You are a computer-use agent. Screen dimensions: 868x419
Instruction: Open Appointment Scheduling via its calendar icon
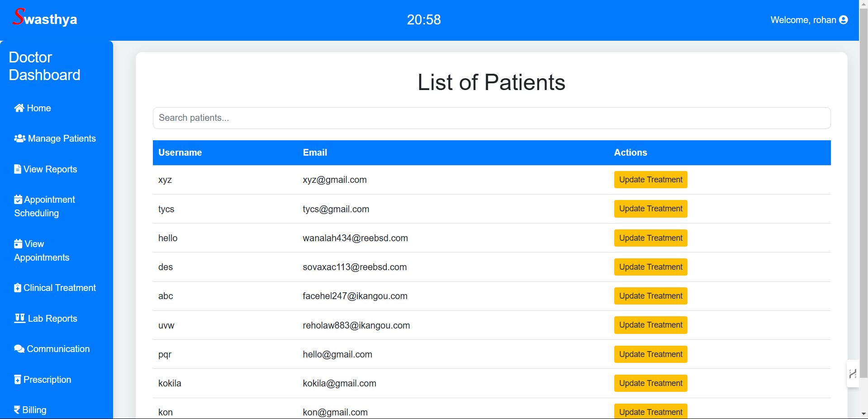pyautogui.click(x=18, y=199)
